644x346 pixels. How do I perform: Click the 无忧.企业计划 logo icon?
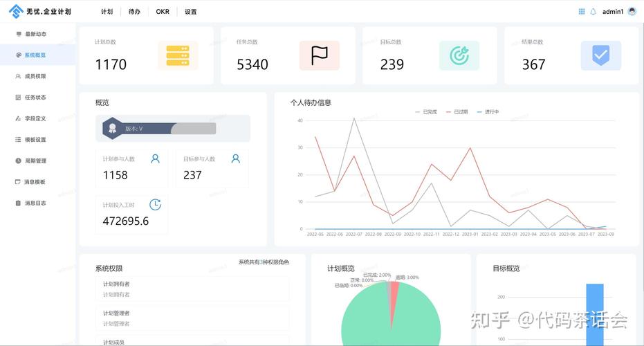(x=16, y=12)
